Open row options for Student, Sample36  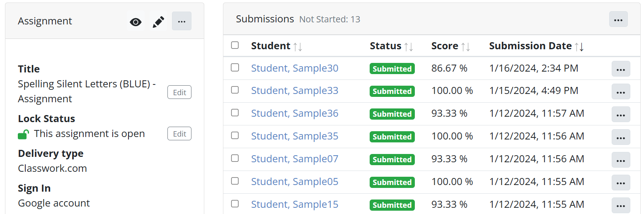(621, 115)
